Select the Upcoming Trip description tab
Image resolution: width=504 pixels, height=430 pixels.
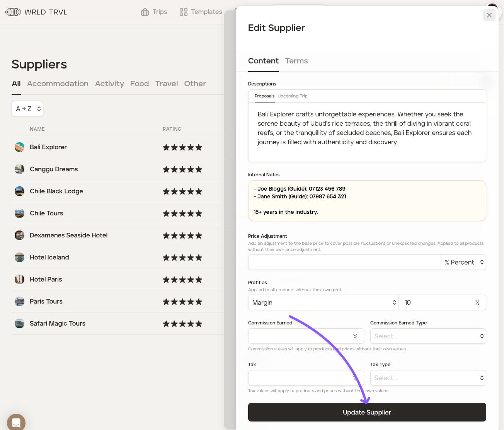[292, 96]
